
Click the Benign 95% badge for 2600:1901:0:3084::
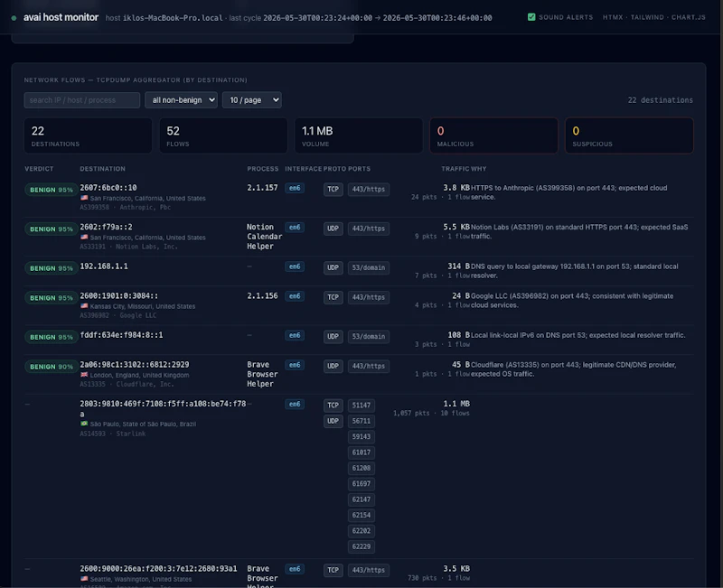(x=52, y=298)
